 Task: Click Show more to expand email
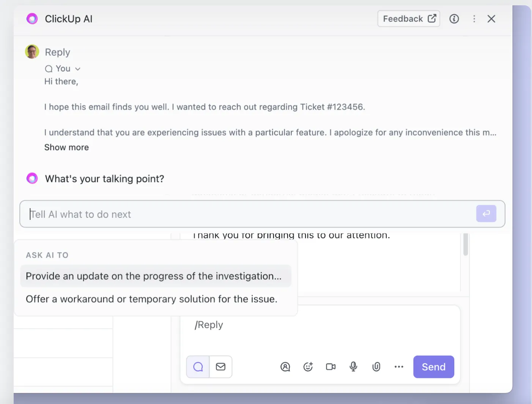point(66,147)
